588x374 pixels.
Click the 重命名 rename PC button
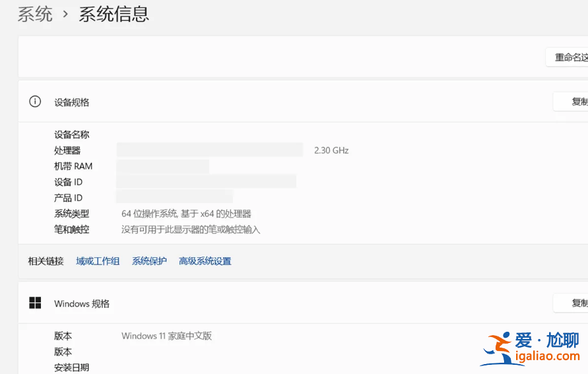tap(567, 57)
